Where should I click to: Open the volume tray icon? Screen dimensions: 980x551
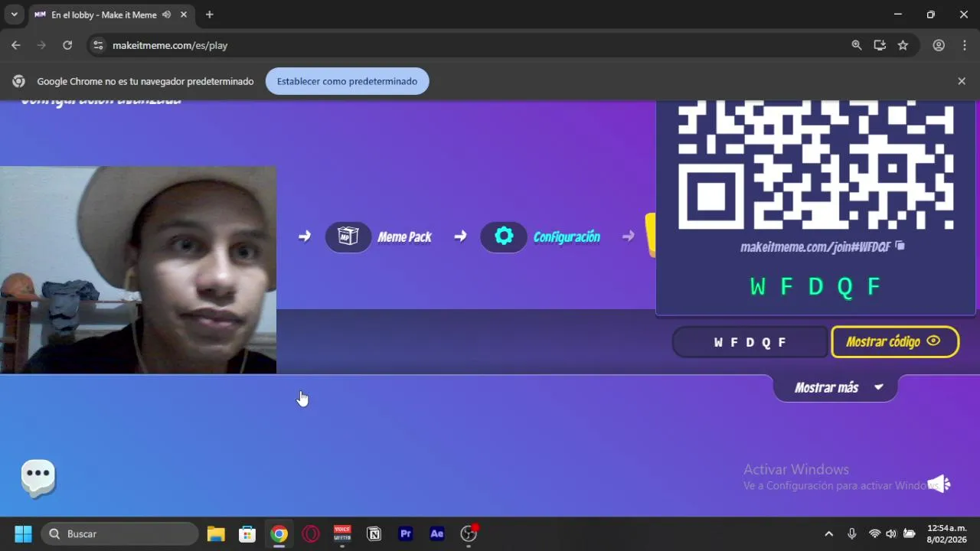pos(891,533)
